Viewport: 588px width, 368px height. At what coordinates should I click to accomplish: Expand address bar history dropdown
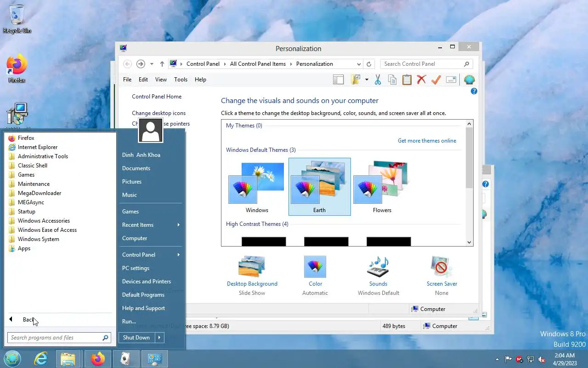[x=359, y=64]
